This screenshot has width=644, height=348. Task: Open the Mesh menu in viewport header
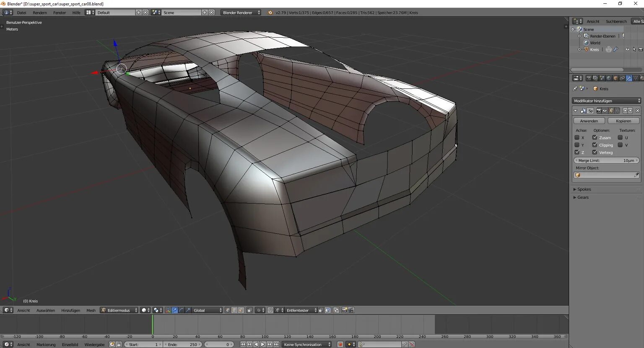(x=91, y=310)
